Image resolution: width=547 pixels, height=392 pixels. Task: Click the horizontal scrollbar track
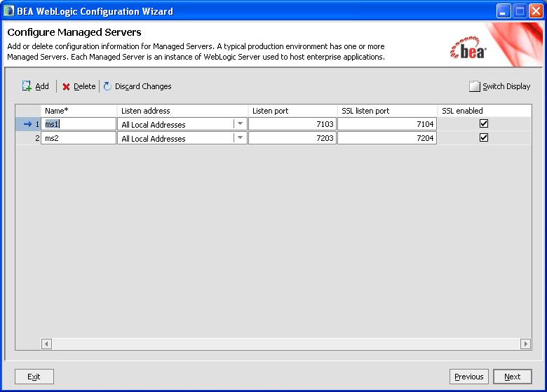tap(286, 344)
